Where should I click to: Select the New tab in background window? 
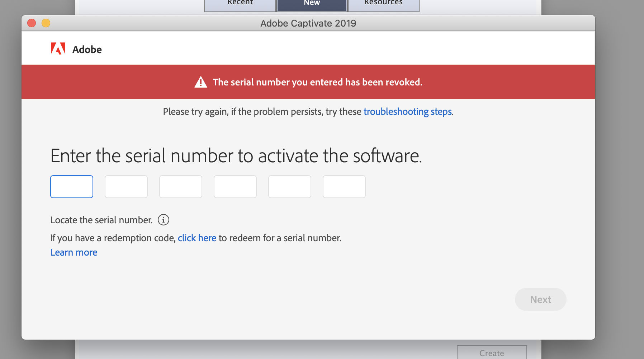[312, 5]
